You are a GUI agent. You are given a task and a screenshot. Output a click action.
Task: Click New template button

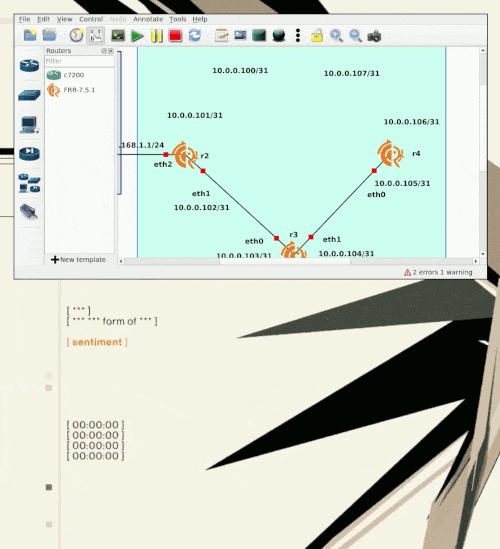pos(78,259)
